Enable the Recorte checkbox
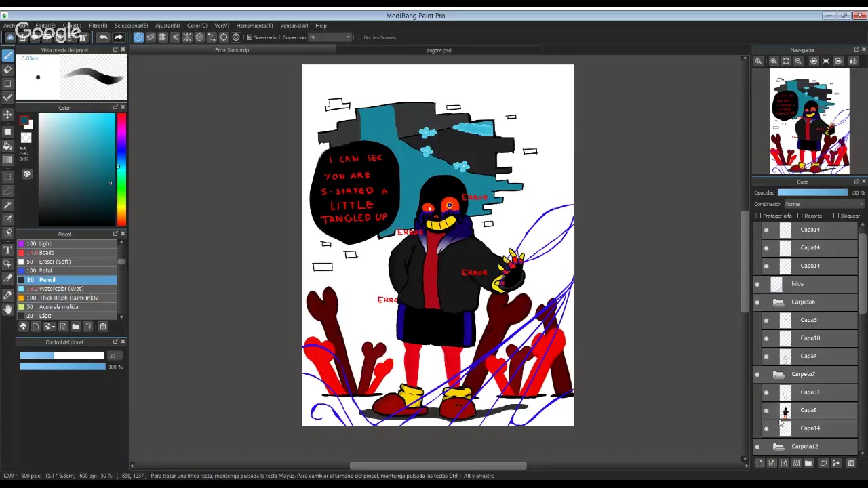Viewport: 868px width, 488px height. point(800,216)
